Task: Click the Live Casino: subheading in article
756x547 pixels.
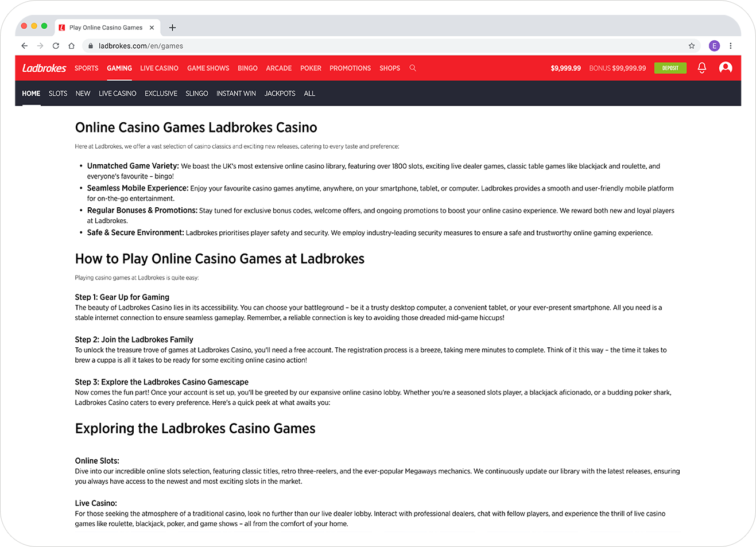Action: coord(96,503)
